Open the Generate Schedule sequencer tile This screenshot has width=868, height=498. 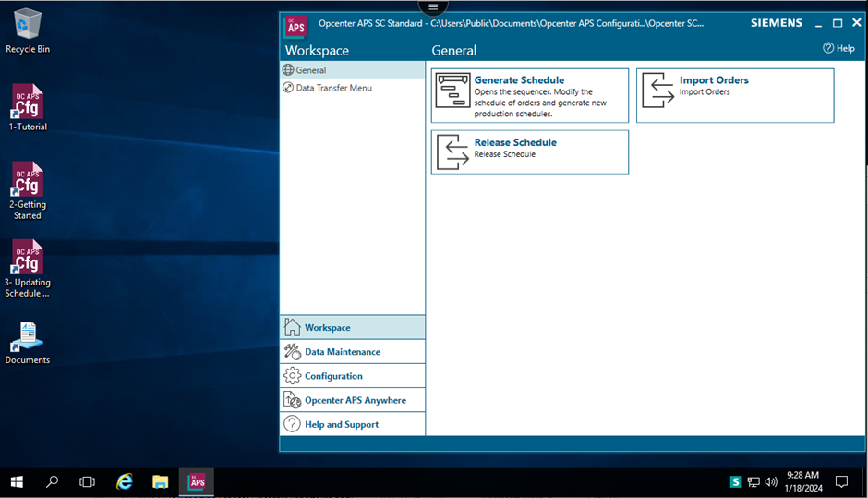[529, 95]
